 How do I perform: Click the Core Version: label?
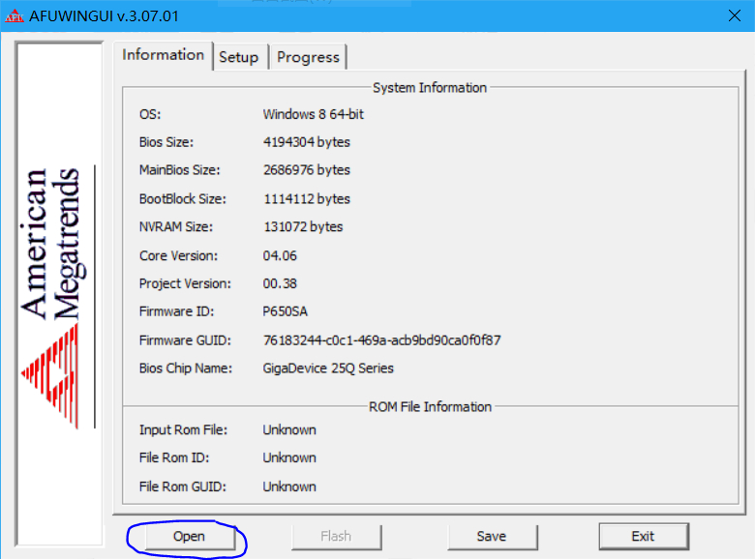point(178,256)
